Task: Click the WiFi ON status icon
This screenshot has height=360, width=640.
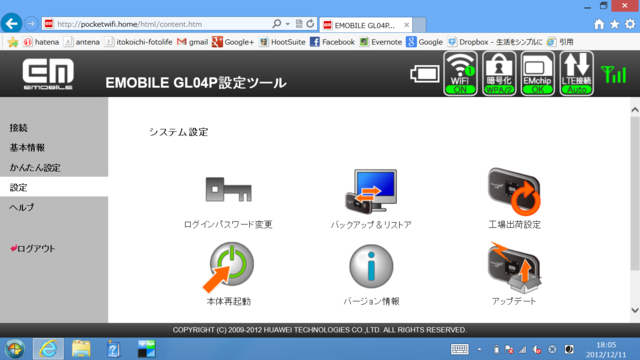Action: coord(460,73)
